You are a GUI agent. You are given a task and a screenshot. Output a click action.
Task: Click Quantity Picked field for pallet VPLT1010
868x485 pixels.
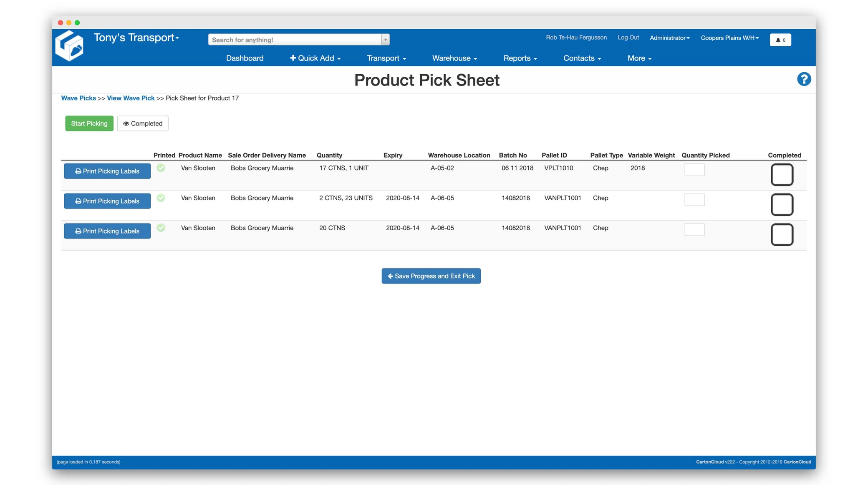click(x=694, y=170)
